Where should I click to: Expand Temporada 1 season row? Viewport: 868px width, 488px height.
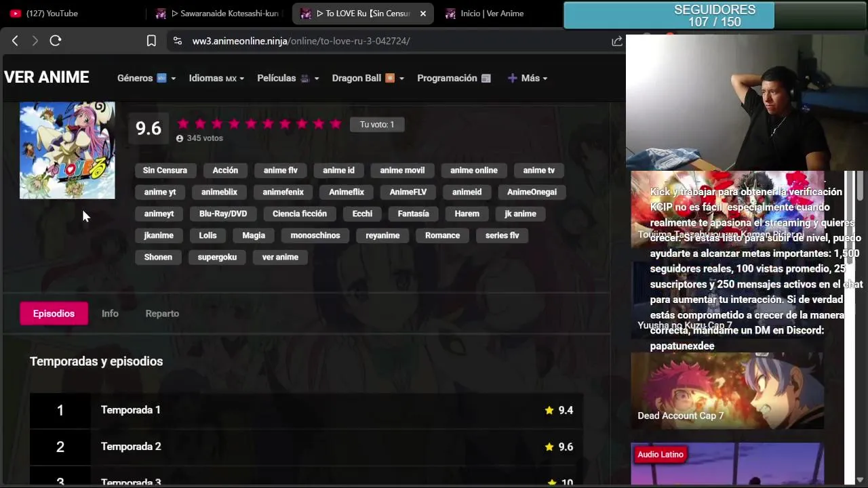coord(307,410)
